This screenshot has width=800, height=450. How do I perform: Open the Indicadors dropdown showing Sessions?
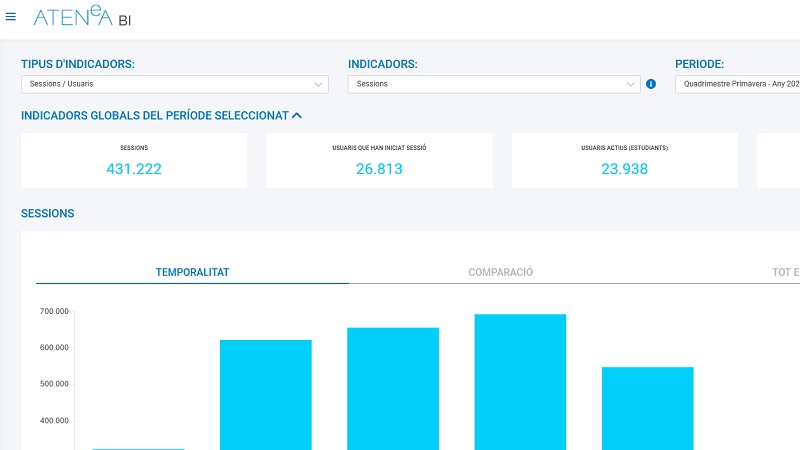pos(494,84)
